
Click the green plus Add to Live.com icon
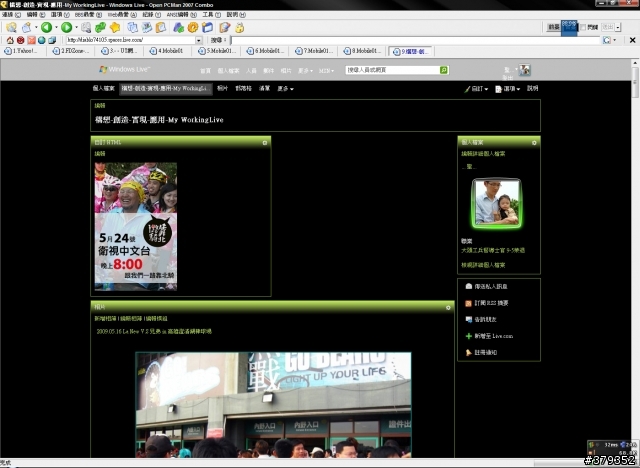coord(469,336)
